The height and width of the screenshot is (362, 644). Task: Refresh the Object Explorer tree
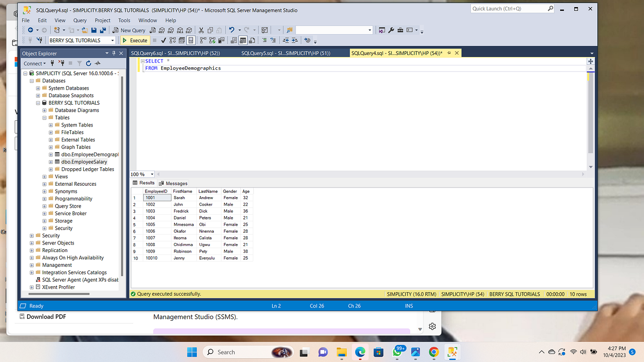click(88, 63)
